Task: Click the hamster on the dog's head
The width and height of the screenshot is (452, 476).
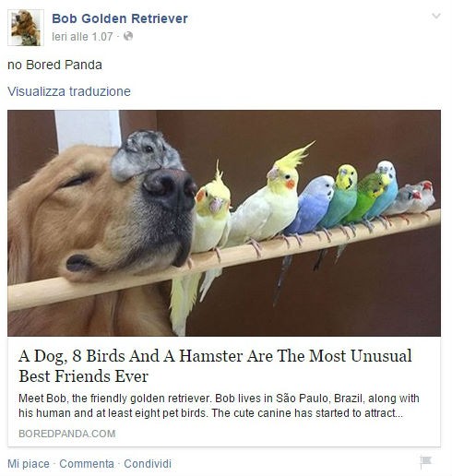Action: tap(145, 155)
